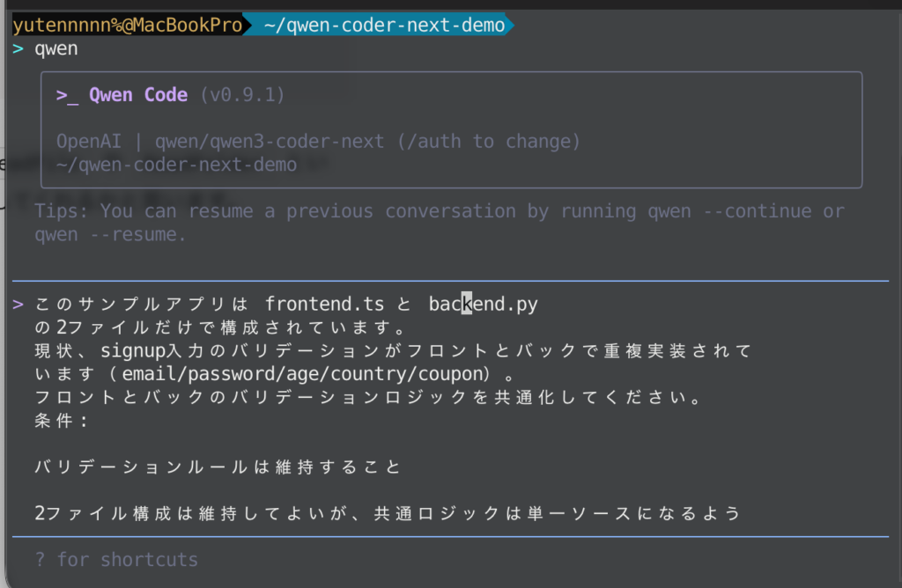Click the >_ Qwen Code logo symbol
This screenshot has width=902, height=588.
click(x=67, y=95)
